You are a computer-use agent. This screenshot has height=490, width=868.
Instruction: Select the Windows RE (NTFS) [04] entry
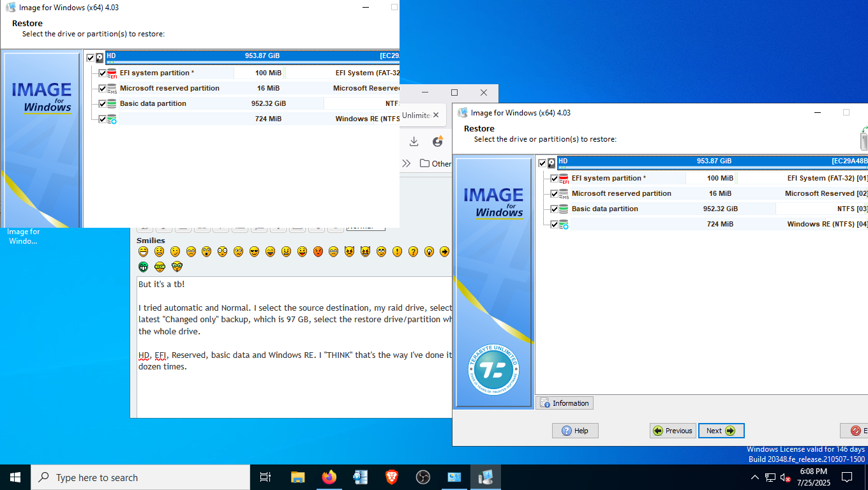click(x=828, y=225)
